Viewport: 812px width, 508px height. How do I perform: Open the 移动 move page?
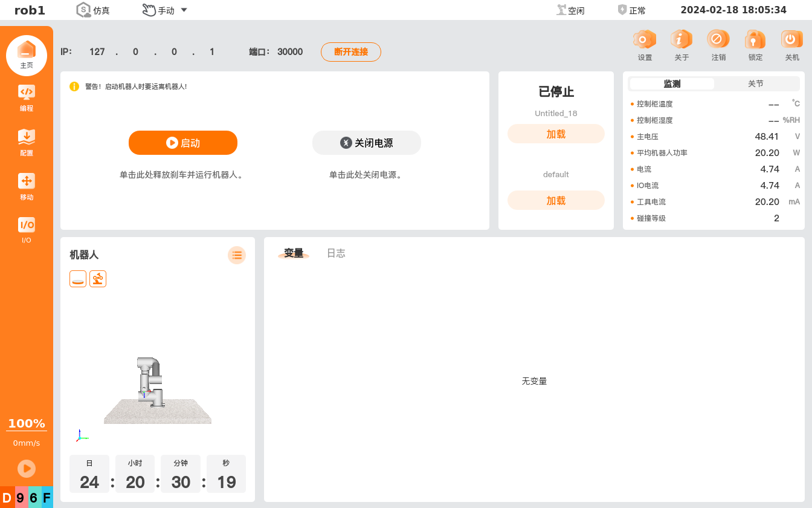(27, 186)
